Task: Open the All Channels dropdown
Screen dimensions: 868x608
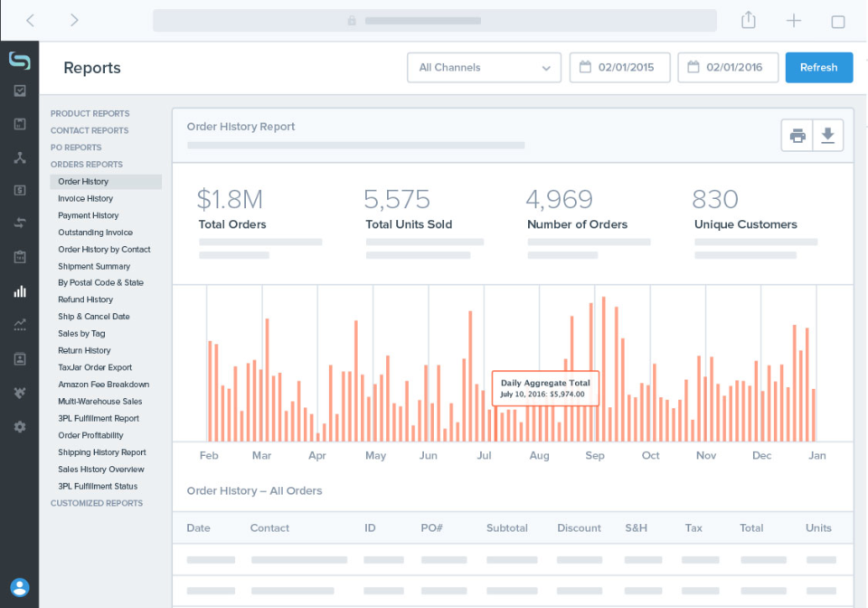Action: [484, 68]
